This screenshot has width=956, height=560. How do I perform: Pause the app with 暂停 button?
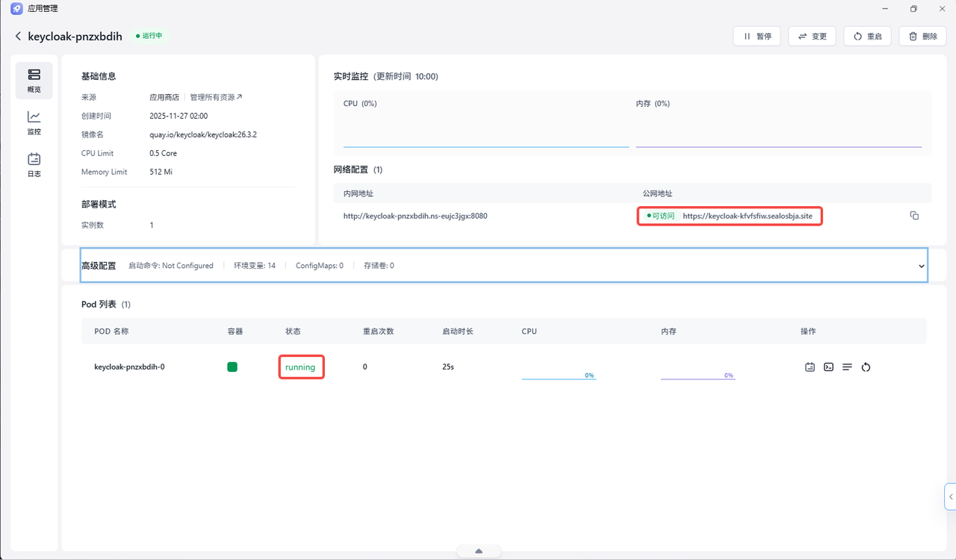pos(757,36)
